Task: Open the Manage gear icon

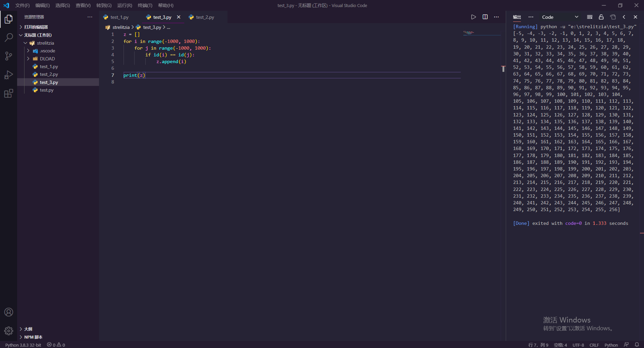Action: (9, 331)
